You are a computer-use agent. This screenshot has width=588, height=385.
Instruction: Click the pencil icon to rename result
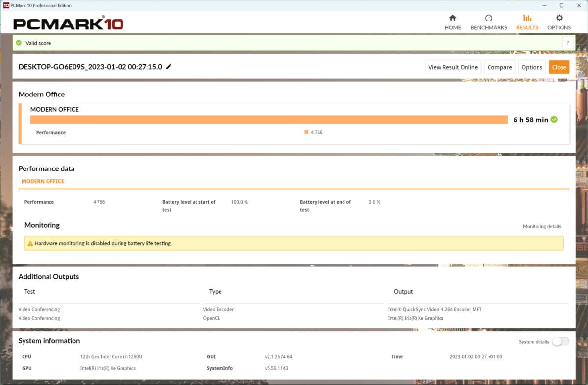click(x=169, y=67)
